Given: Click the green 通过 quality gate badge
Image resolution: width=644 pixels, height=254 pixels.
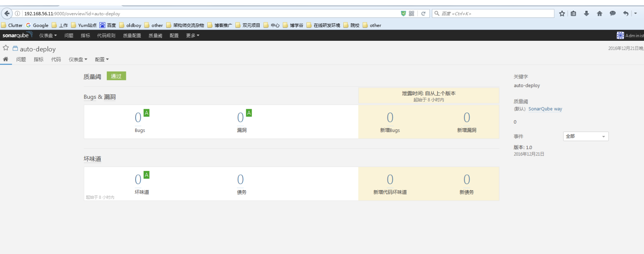Looking at the screenshot, I should point(116,76).
